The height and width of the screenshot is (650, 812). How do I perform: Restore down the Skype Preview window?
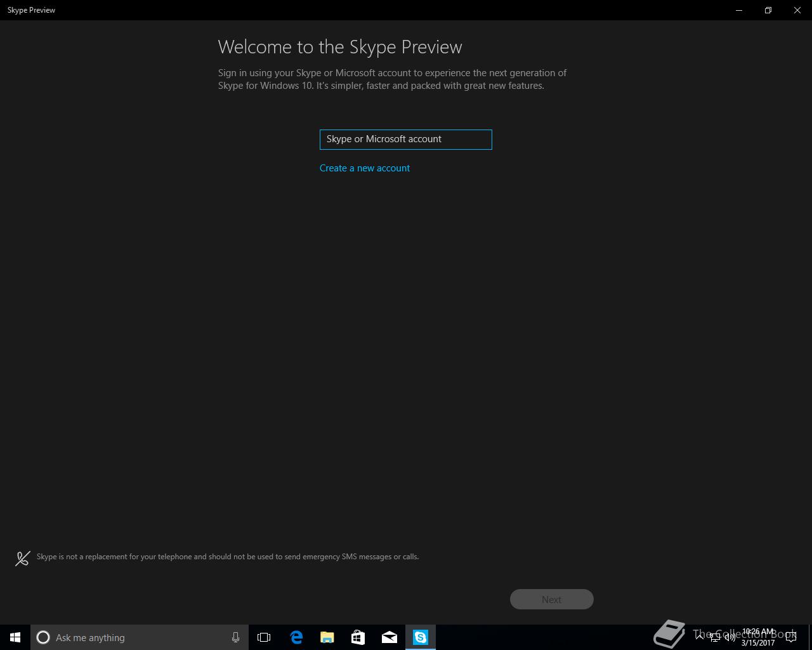point(768,10)
